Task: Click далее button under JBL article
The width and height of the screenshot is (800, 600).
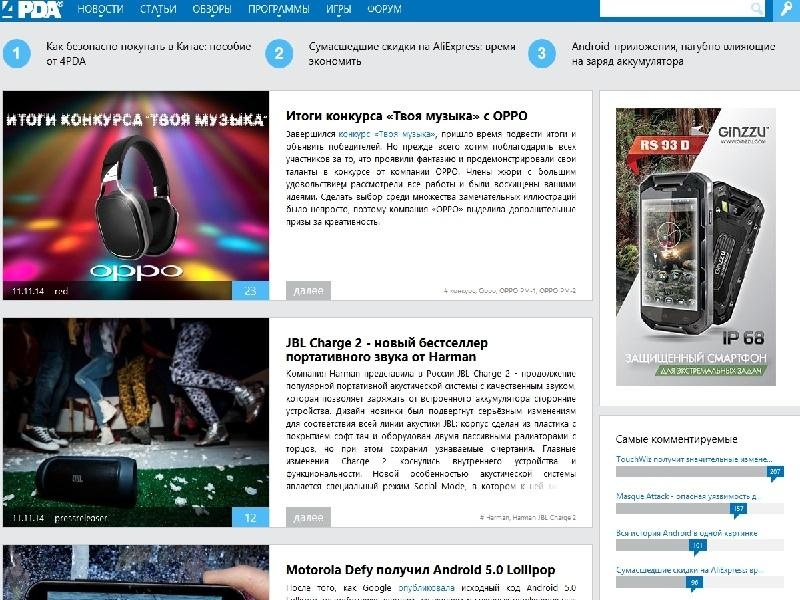Action: [308, 517]
